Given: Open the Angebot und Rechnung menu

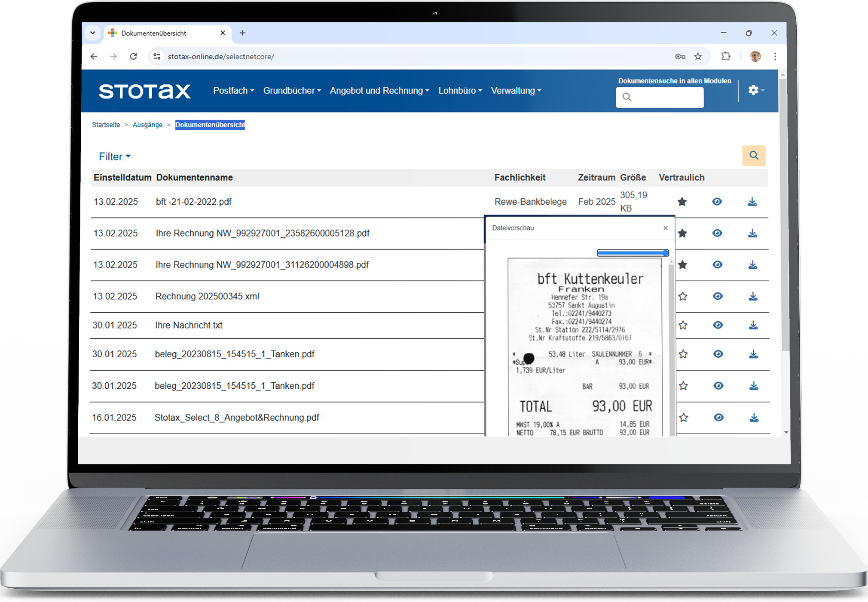Looking at the screenshot, I should click(379, 91).
